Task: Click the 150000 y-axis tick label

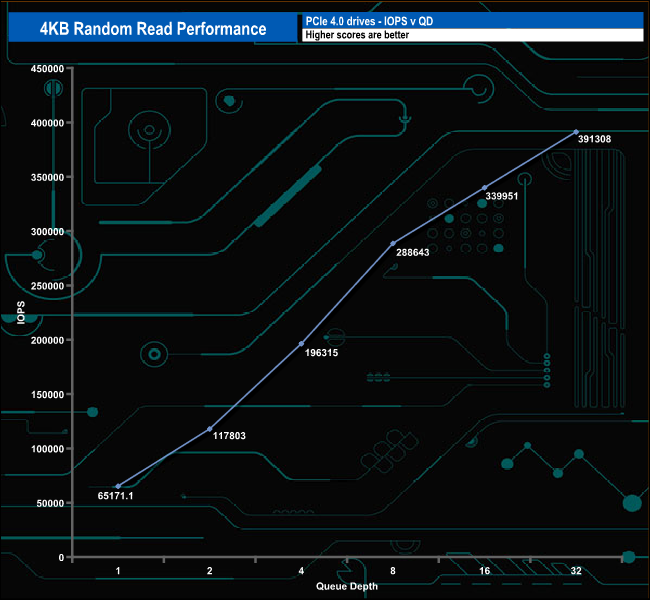Action: (x=47, y=395)
